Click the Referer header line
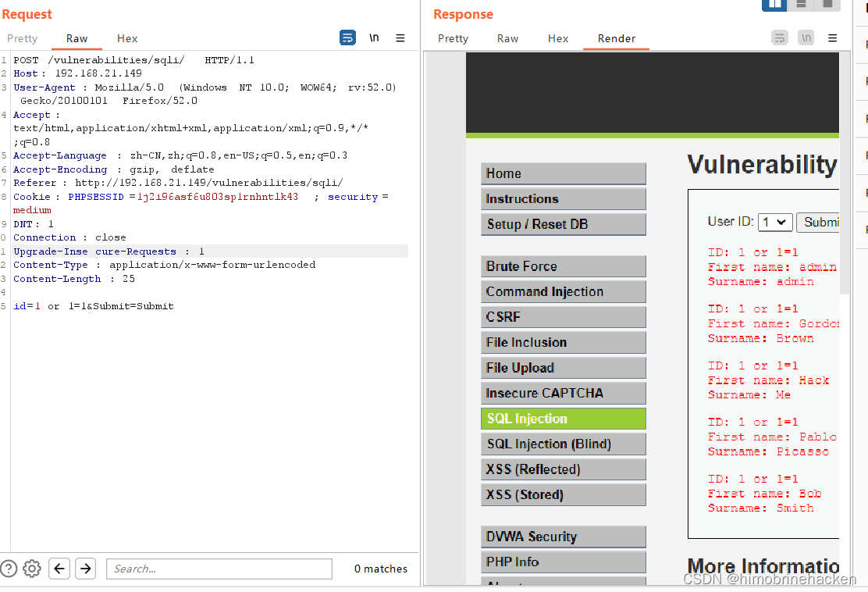Viewport: 868px width, 592px height. tap(178, 183)
